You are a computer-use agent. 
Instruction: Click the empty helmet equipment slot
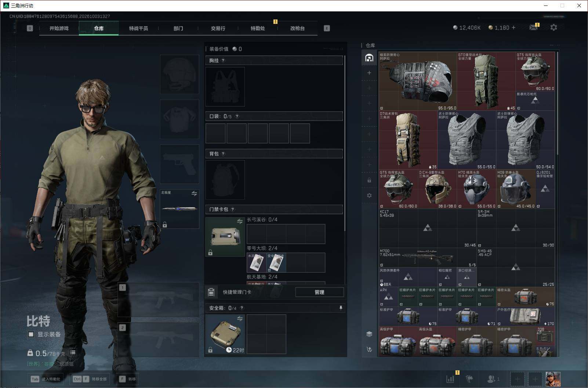[179, 74]
